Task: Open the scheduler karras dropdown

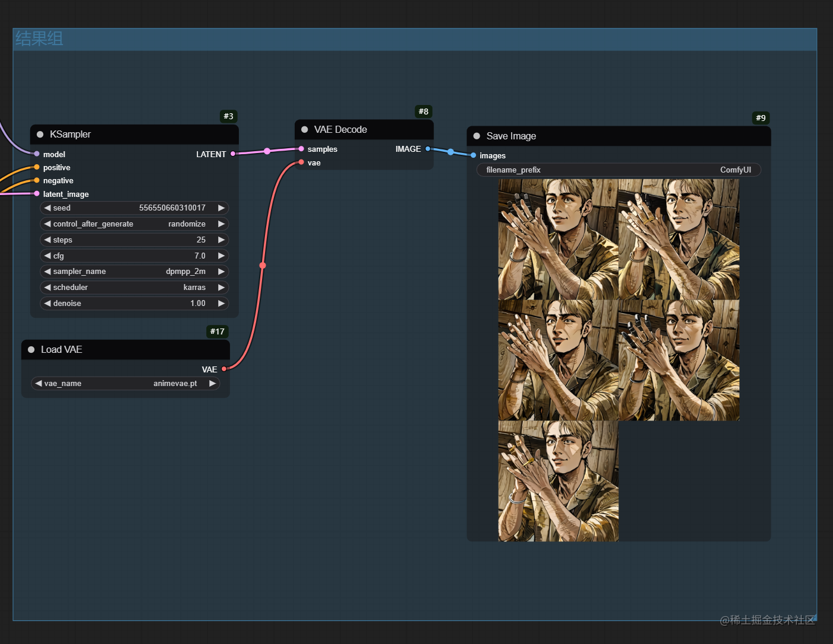Action: [194, 288]
